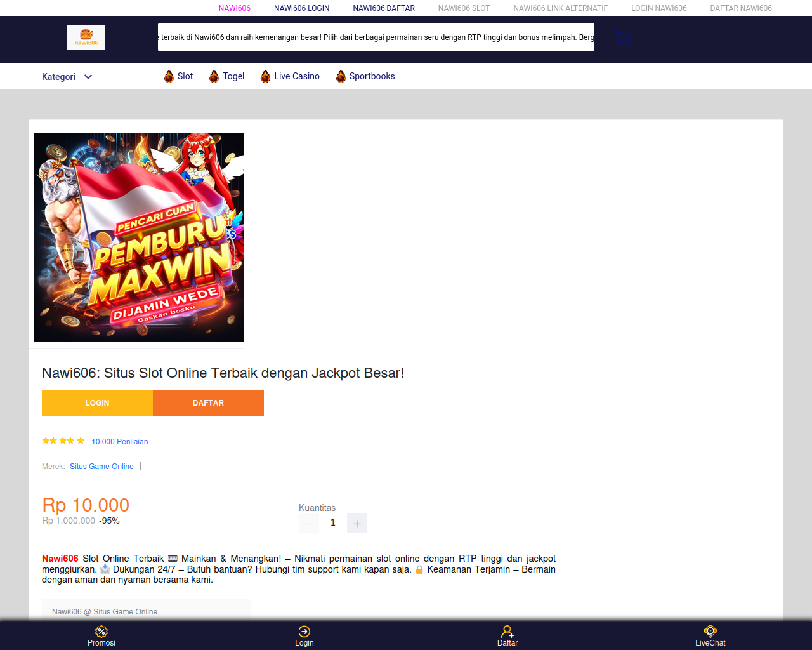The image size is (812, 650).
Task: Tap the Login arrow icon in bottom bar
Action: (x=304, y=631)
